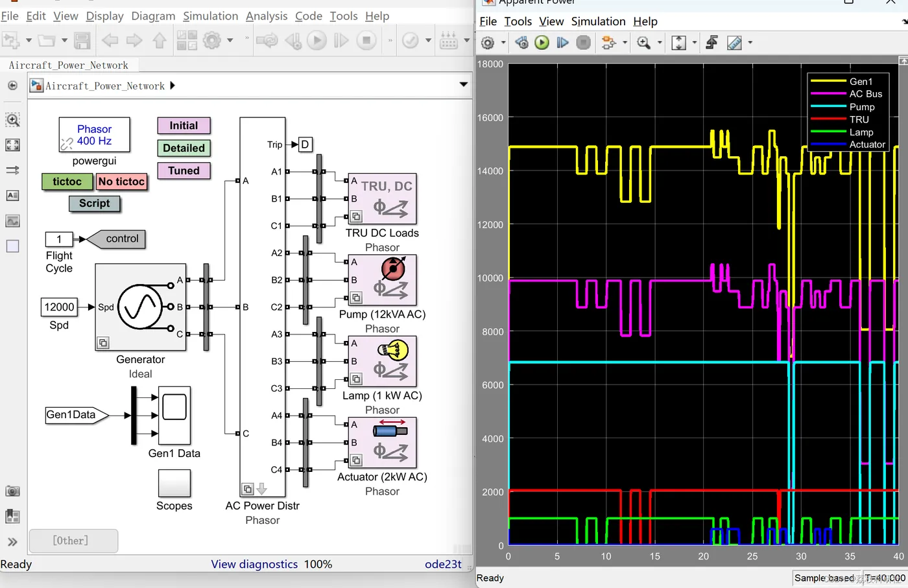
Task: Click the Sample Time arrows palette icon
Action: pyautogui.click(x=12, y=171)
